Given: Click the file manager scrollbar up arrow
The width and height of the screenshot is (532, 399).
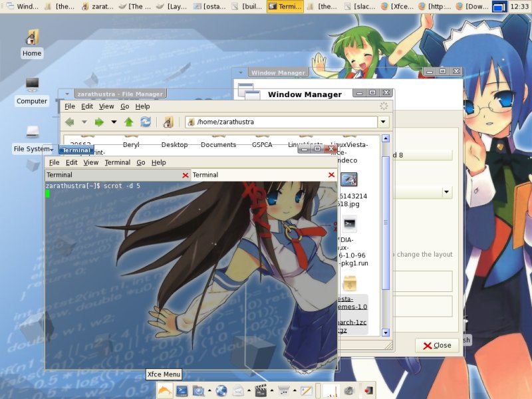Looking at the screenshot, I should pos(386,138).
